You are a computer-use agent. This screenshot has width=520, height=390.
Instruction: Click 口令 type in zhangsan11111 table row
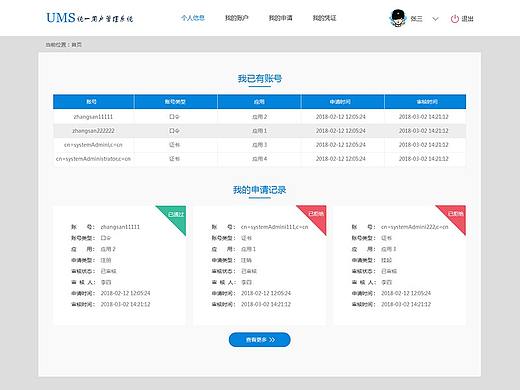point(174,117)
